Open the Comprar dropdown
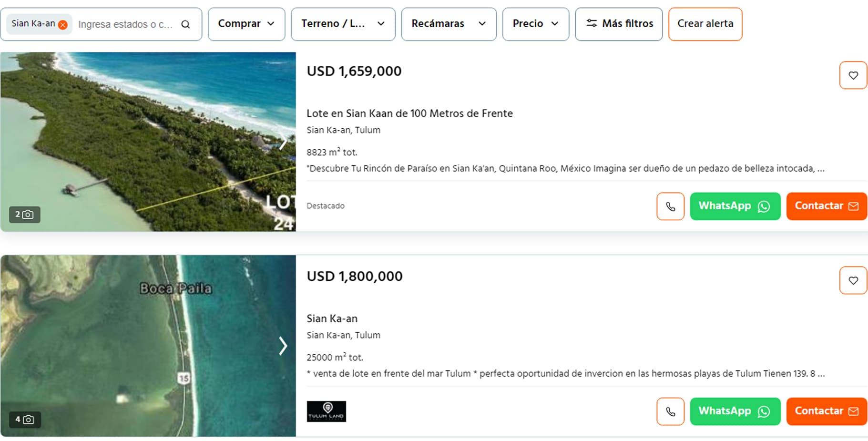Screen dimensions: 868x441 (x=246, y=24)
